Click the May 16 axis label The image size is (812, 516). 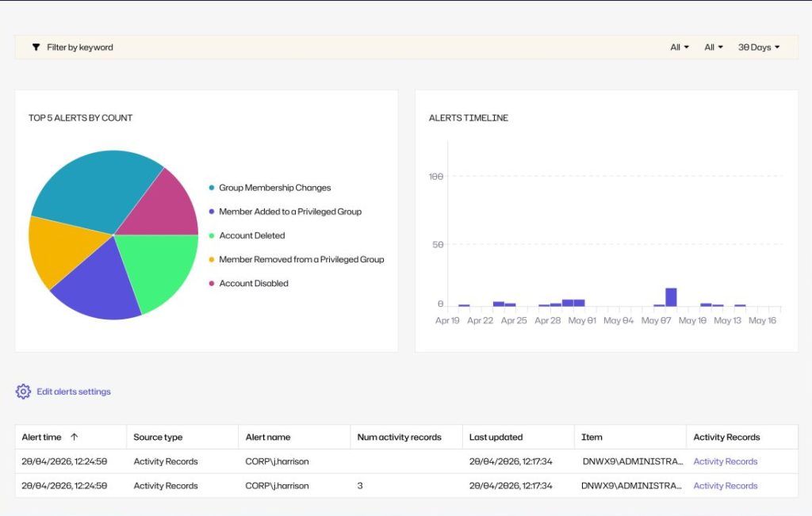[x=762, y=320]
